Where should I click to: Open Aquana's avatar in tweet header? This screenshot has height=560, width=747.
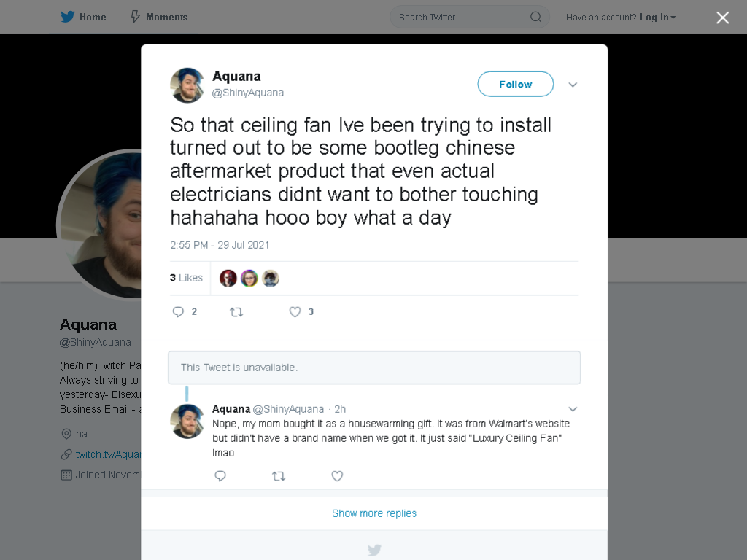click(x=187, y=85)
